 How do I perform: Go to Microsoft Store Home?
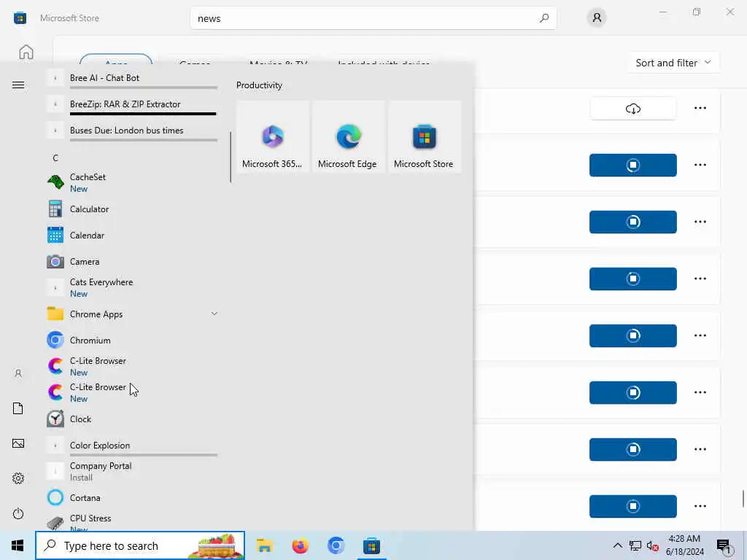click(x=26, y=52)
